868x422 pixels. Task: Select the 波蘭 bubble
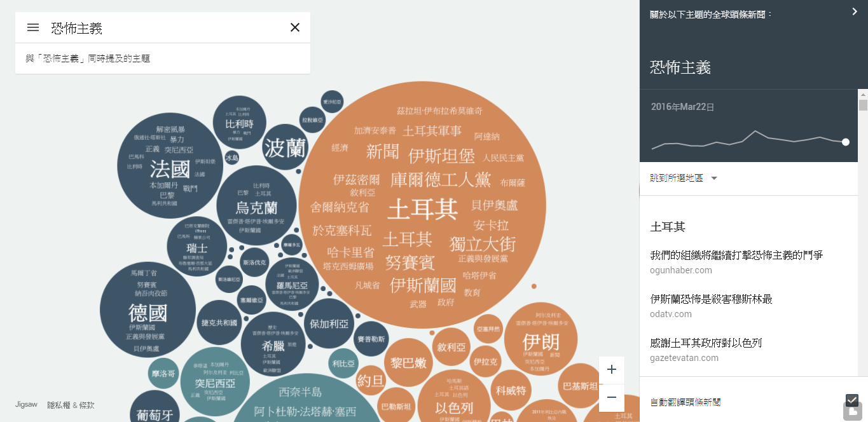[x=285, y=148]
